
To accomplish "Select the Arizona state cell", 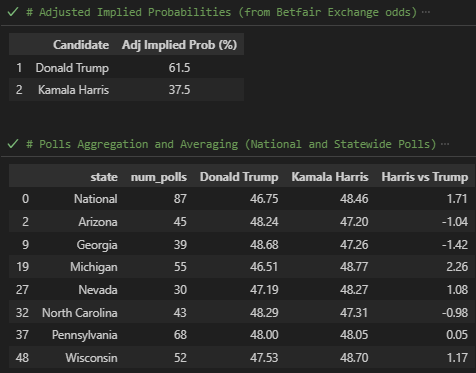I will point(98,222).
